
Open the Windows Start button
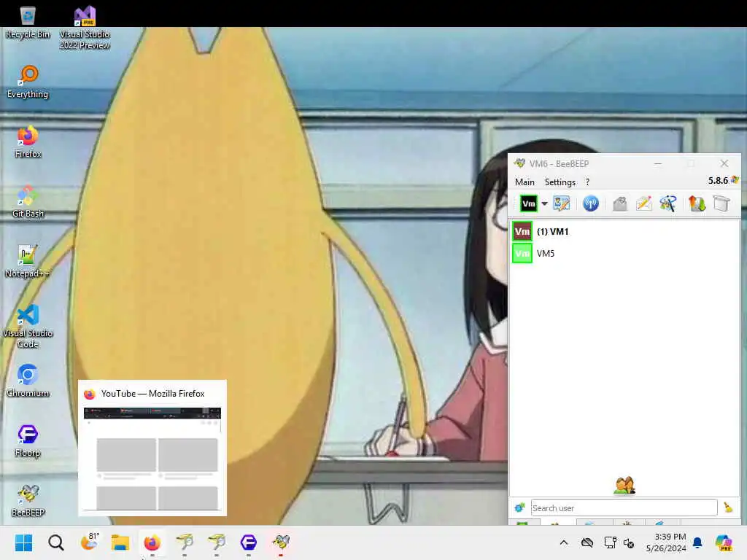point(24,542)
